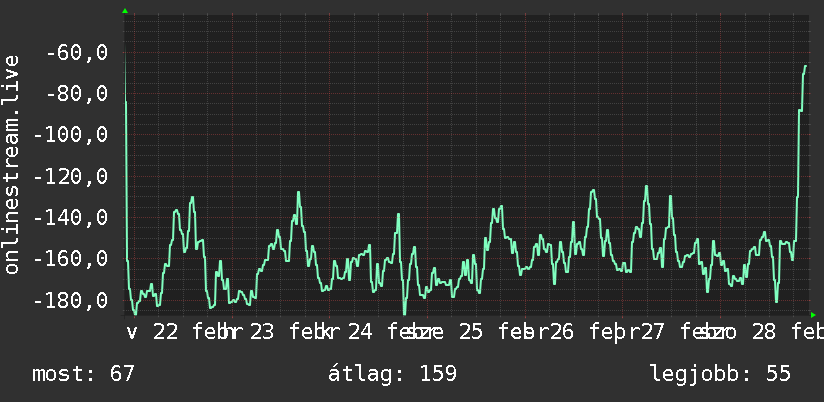
Task: Click the '27 febr' date label
Action: (679, 332)
